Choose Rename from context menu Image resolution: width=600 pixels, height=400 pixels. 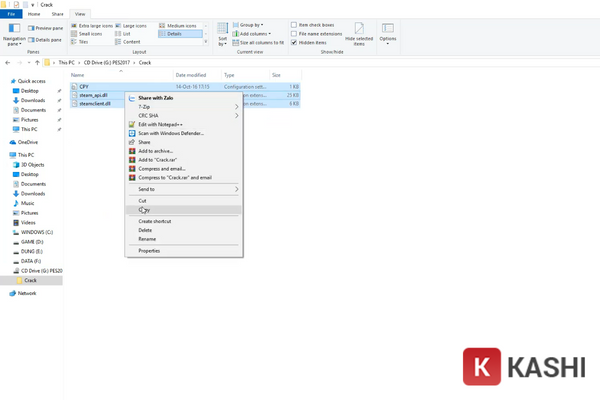pos(184,239)
